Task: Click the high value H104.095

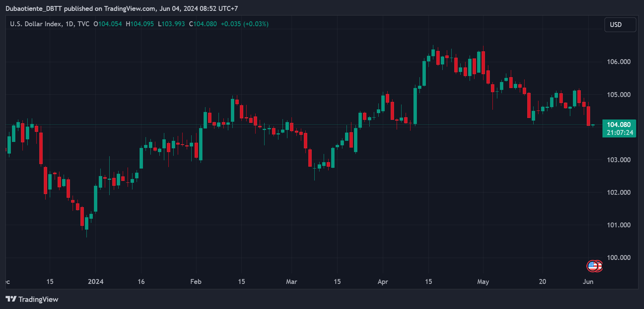Action: (x=140, y=24)
